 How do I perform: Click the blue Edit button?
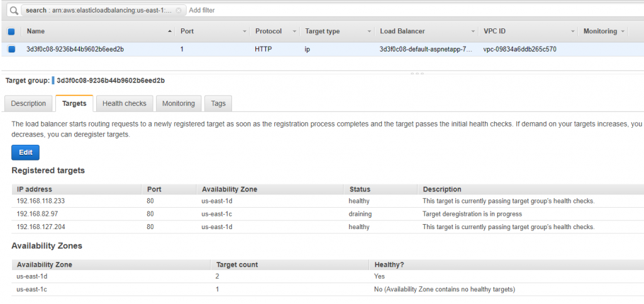(25, 152)
